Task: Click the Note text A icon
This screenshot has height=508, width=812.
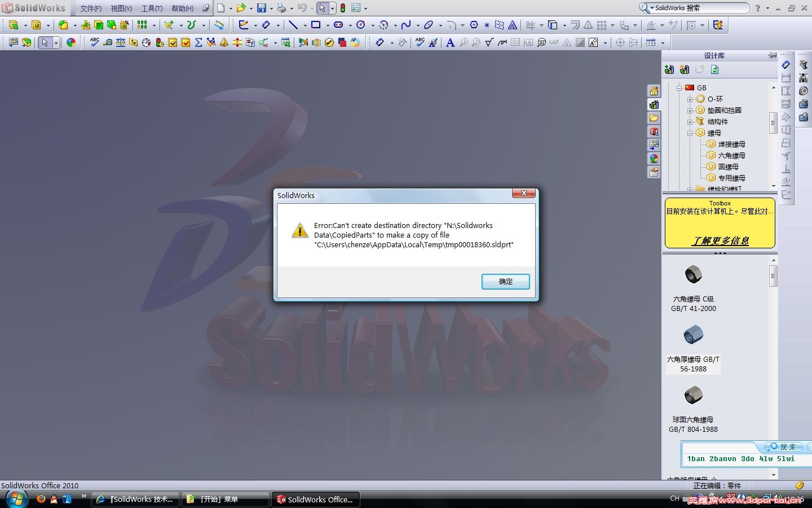Action: [450, 42]
